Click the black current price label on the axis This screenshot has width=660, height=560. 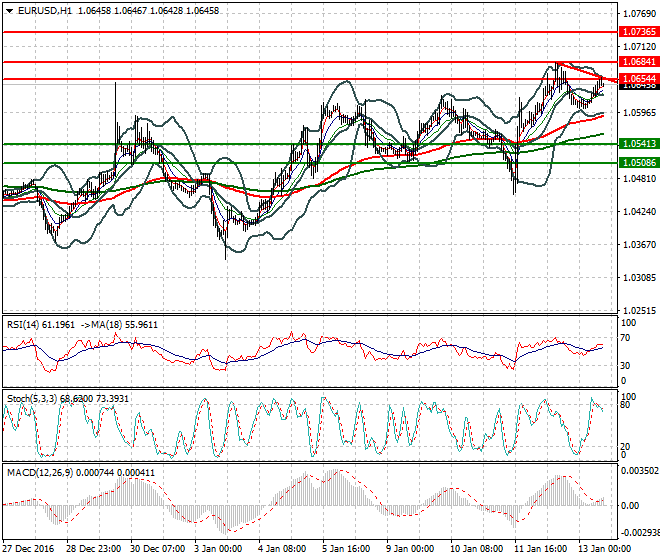click(x=639, y=86)
